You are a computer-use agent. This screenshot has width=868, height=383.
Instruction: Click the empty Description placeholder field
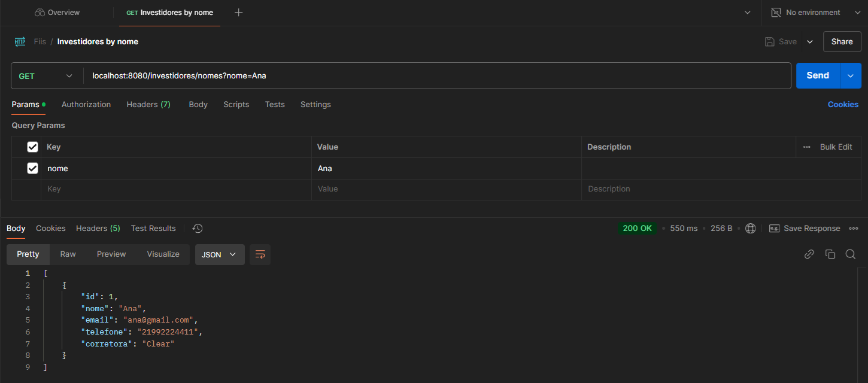click(721, 189)
